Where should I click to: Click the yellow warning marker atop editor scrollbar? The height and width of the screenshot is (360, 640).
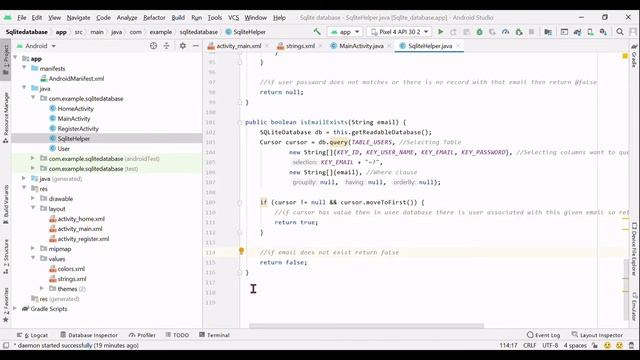click(625, 56)
